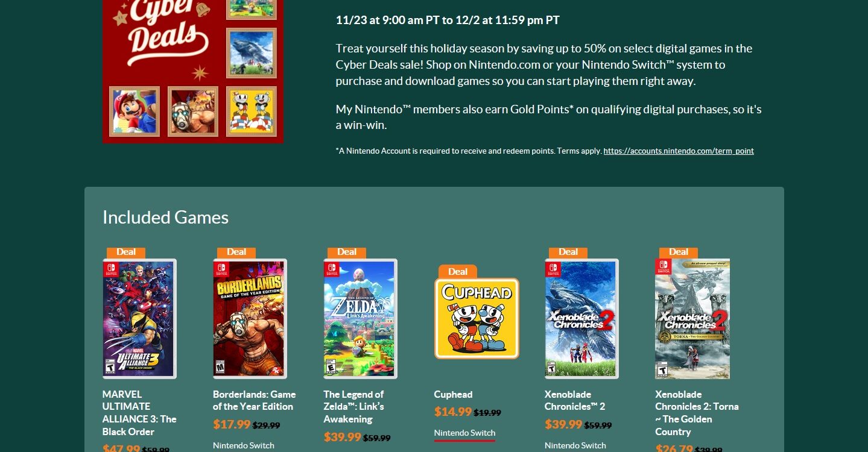Click the Nintendo Switch label under Cuphead
The height and width of the screenshot is (452, 868).
click(x=464, y=433)
